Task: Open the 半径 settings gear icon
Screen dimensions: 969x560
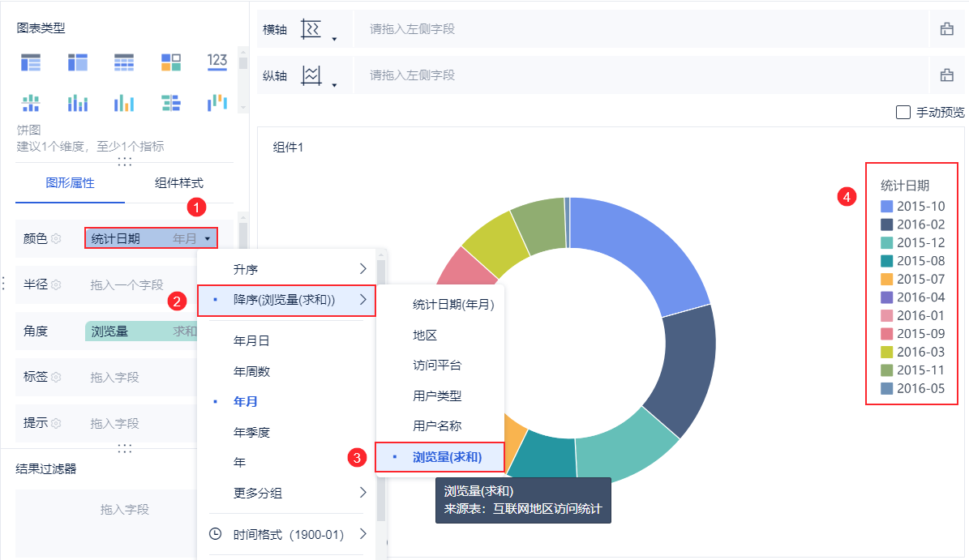Action: coord(56,284)
